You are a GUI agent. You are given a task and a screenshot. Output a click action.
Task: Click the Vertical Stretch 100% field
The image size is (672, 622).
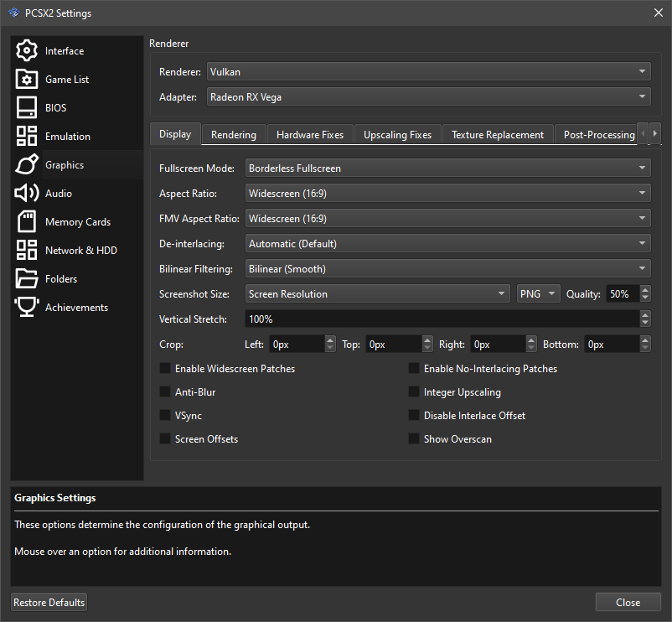pyautogui.click(x=442, y=319)
